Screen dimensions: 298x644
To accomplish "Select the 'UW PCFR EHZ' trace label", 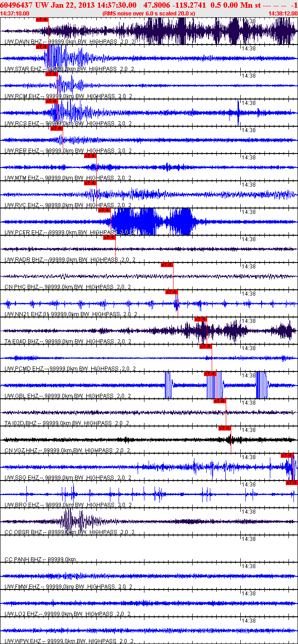I will point(23,233).
